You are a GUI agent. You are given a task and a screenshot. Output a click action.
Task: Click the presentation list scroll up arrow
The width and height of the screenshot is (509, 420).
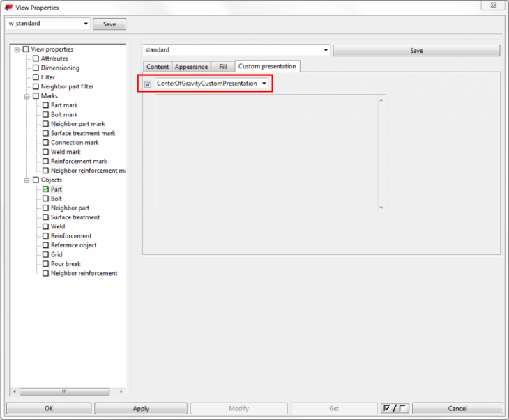(x=381, y=100)
